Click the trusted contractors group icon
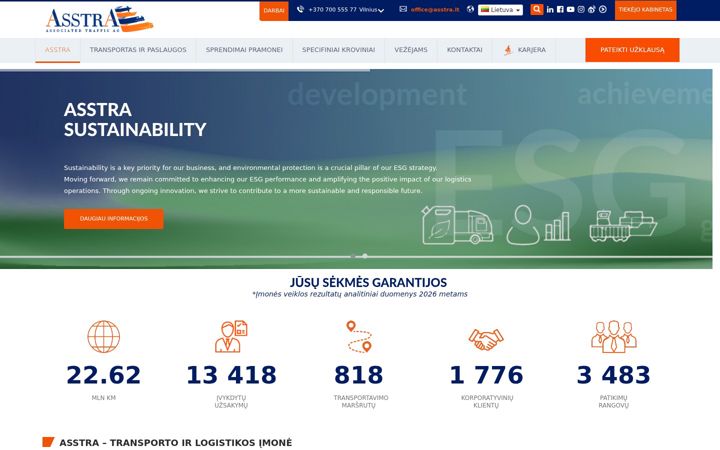The width and height of the screenshot is (720, 450). click(x=613, y=336)
